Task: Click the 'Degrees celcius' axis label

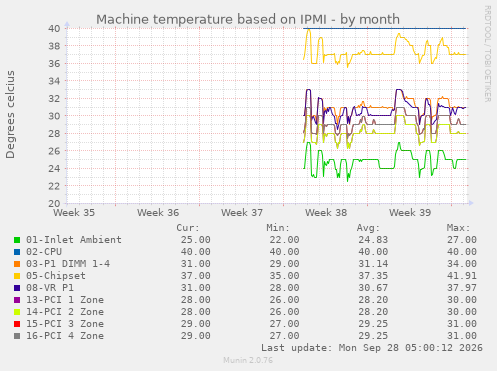Action: coord(10,114)
